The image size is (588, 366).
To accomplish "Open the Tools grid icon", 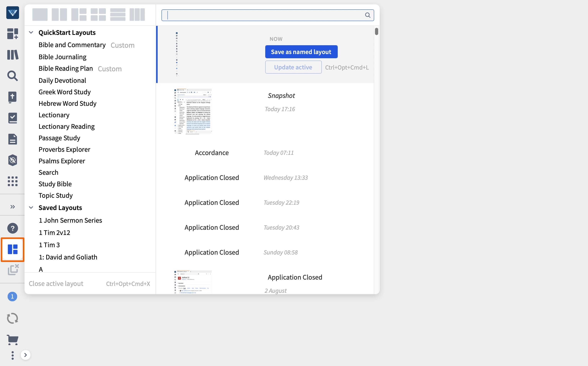I will tap(12, 181).
